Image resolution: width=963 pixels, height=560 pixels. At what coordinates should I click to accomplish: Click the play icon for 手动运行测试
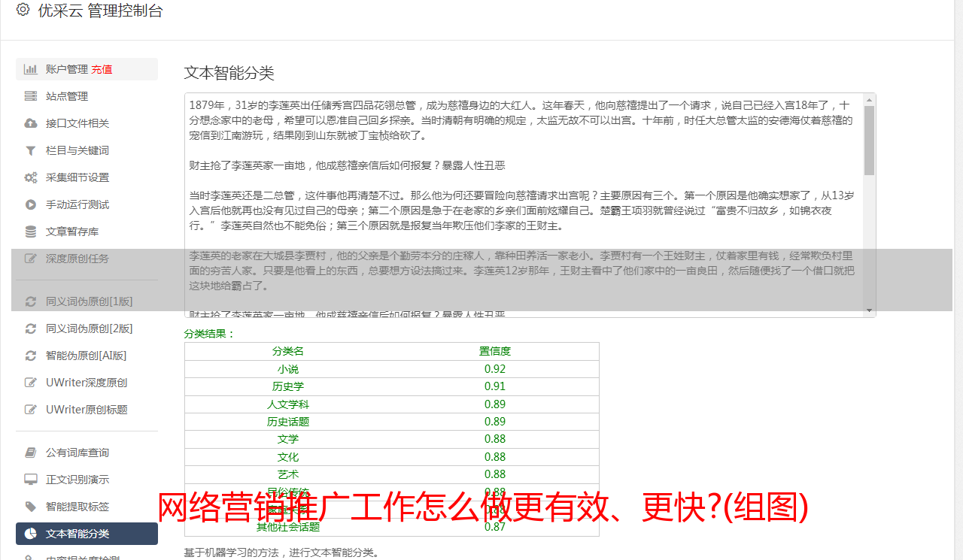click(x=31, y=204)
